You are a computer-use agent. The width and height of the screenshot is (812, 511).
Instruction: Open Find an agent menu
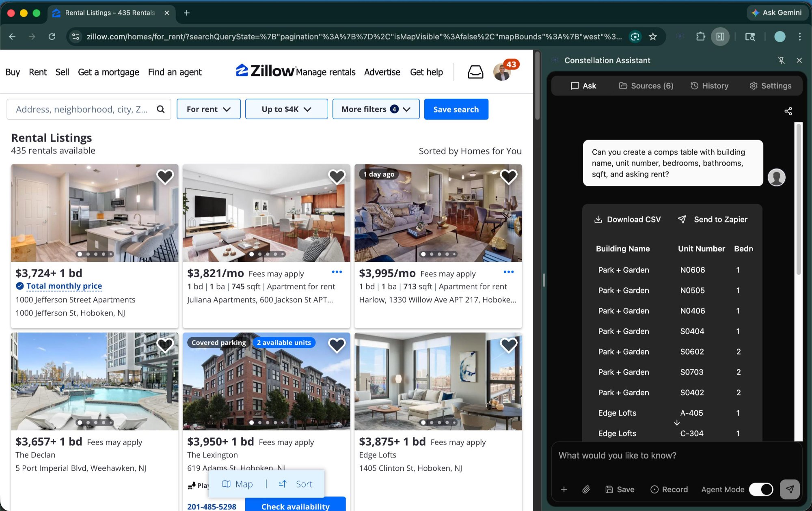(175, 72)
